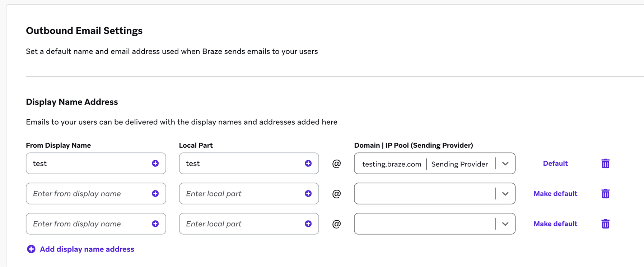Delete the testing.braze.com address row
Viewport: 644px width, 267px height.
point(605,164)
